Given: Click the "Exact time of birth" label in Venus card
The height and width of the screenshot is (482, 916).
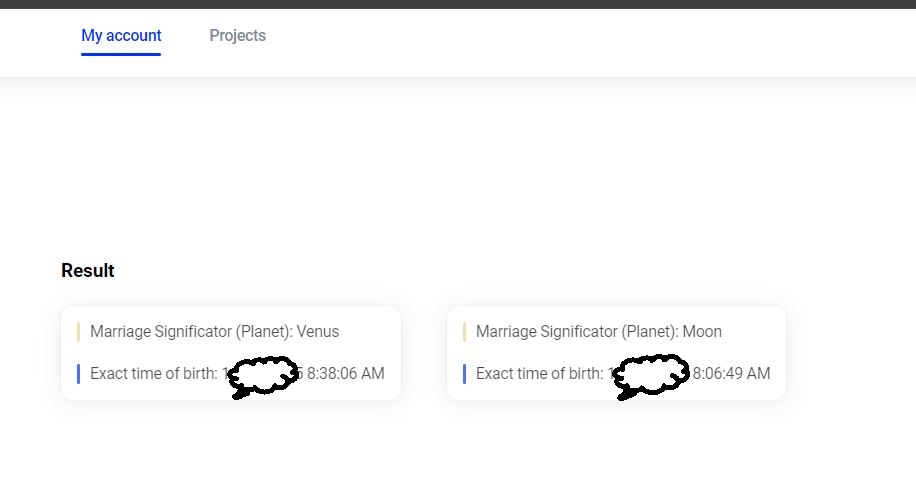Looking at the screenshot, I should coord(152,374).
